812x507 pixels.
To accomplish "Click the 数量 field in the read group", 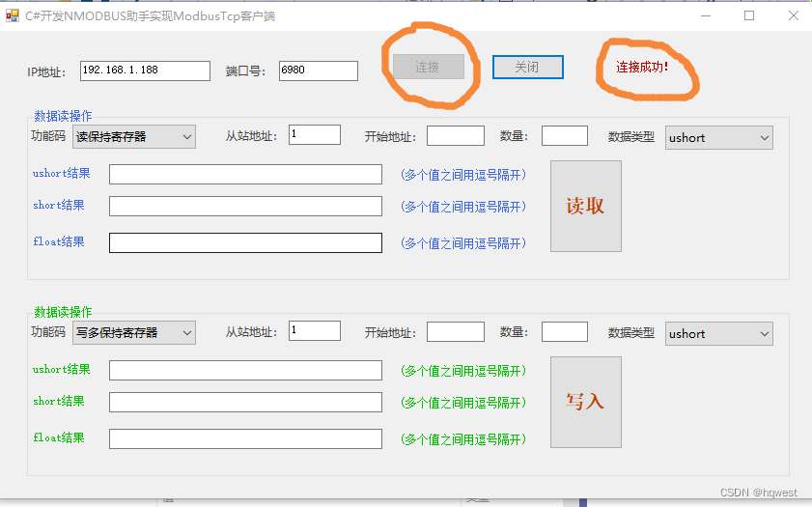I will coord(565,136).
